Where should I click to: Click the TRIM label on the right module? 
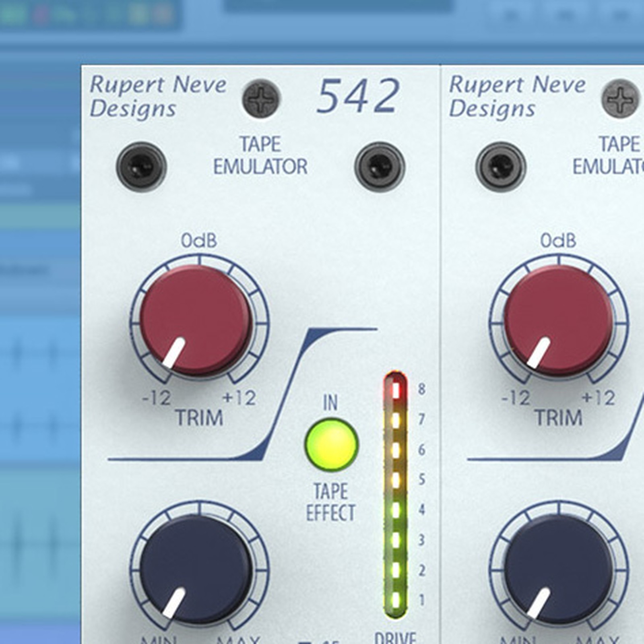tap(558, 418)
